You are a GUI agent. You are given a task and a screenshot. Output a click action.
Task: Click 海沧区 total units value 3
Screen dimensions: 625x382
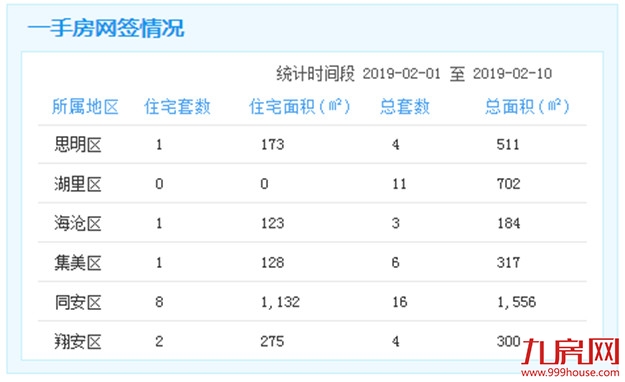click(395, 223)
